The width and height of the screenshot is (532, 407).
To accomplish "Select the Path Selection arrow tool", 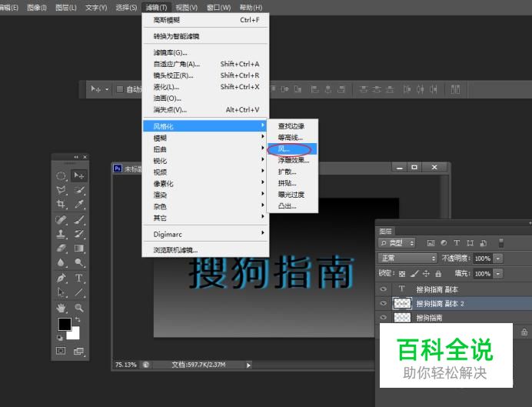I will (x=61, y=292).
